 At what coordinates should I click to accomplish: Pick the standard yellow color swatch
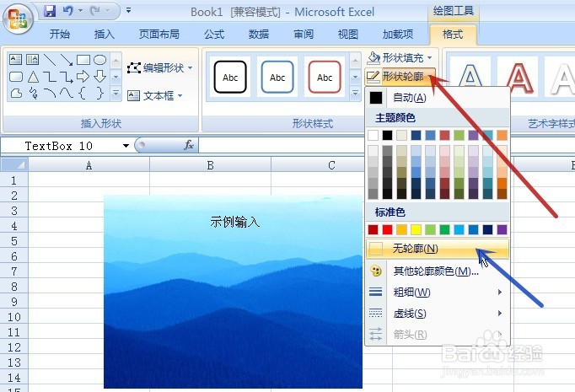tap(416, 229)
